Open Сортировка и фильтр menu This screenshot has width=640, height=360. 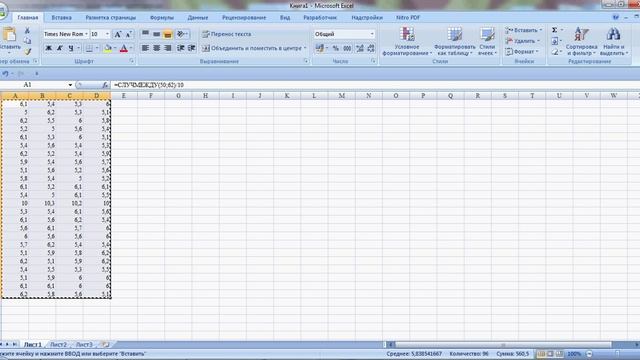click(x=582, y=41)
